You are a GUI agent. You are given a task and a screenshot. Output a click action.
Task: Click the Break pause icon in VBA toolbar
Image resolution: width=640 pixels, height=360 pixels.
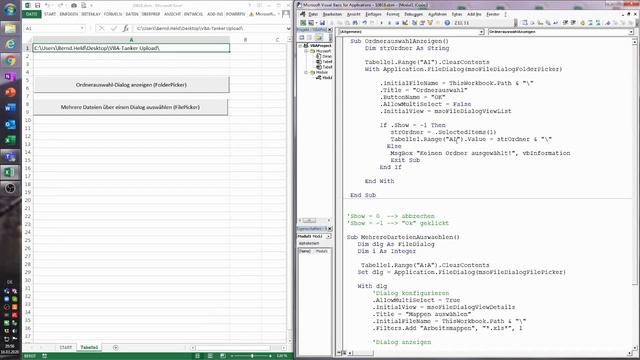389,23
